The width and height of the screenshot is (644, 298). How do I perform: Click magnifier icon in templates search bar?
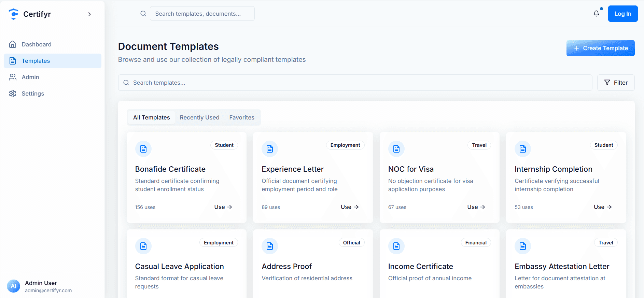pyautogui.click(x=126, y=83)
